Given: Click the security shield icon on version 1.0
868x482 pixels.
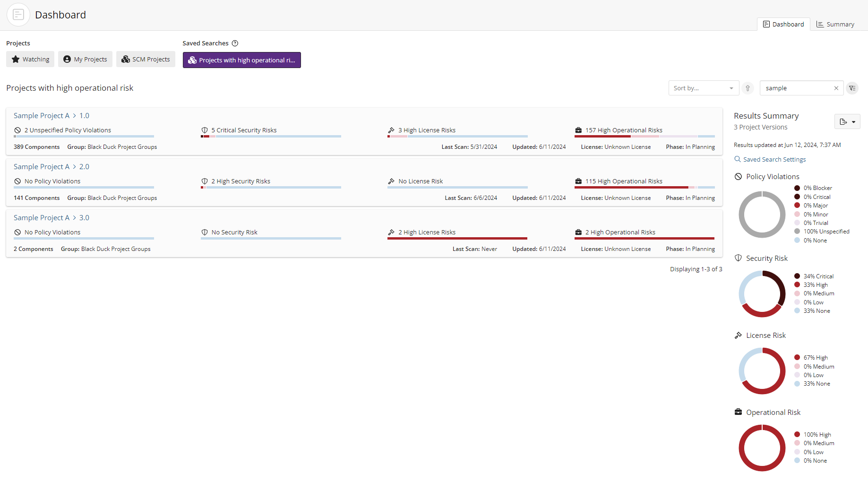Looking at the screenshot, I should click(x=205, y=130).
